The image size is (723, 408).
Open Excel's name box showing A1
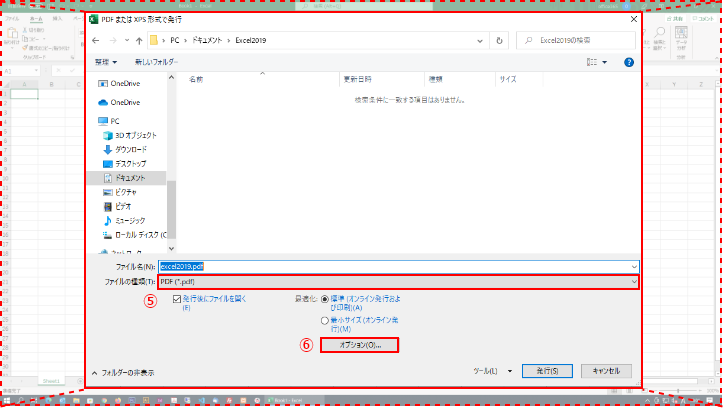(21, 71)
